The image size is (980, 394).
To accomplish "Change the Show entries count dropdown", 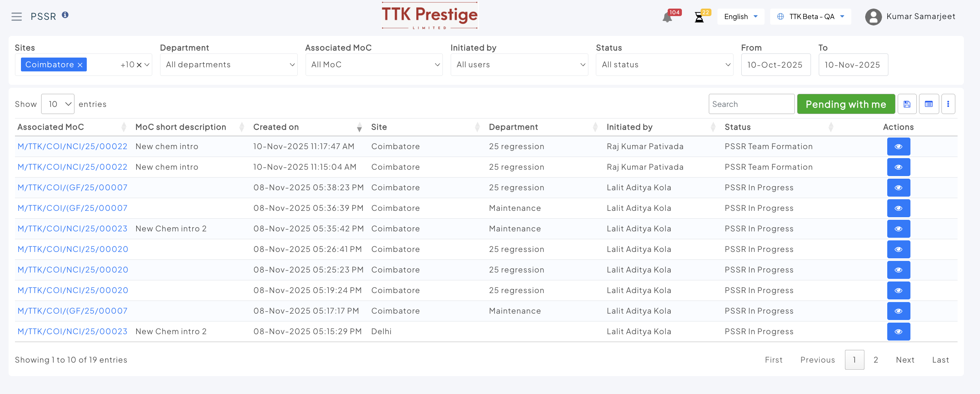I will 58,104.
